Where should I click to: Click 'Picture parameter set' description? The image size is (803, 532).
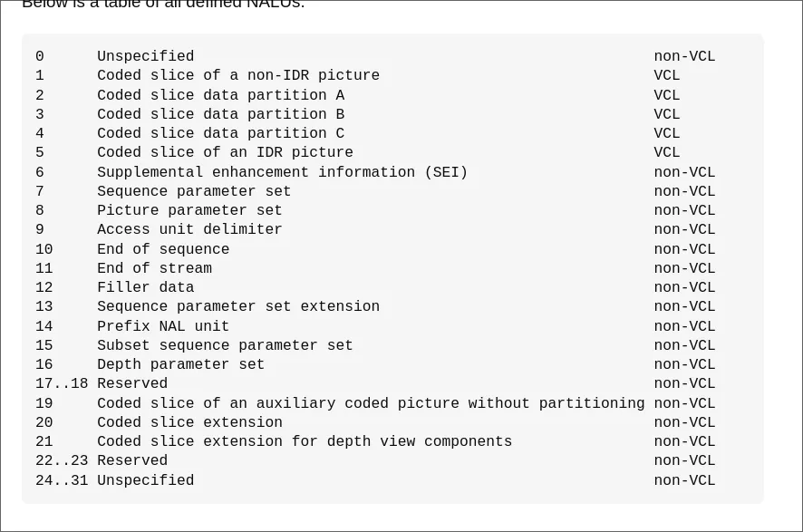(189, 210)
